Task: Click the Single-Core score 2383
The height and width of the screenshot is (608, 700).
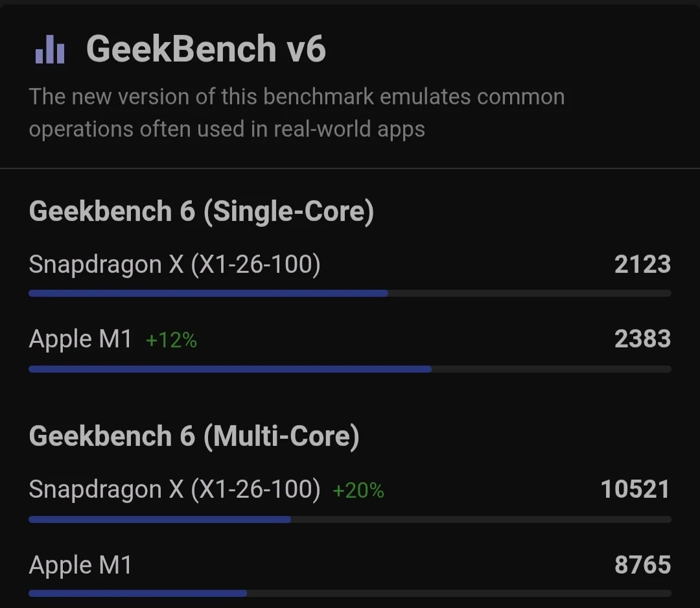Action: coord(642,339)
